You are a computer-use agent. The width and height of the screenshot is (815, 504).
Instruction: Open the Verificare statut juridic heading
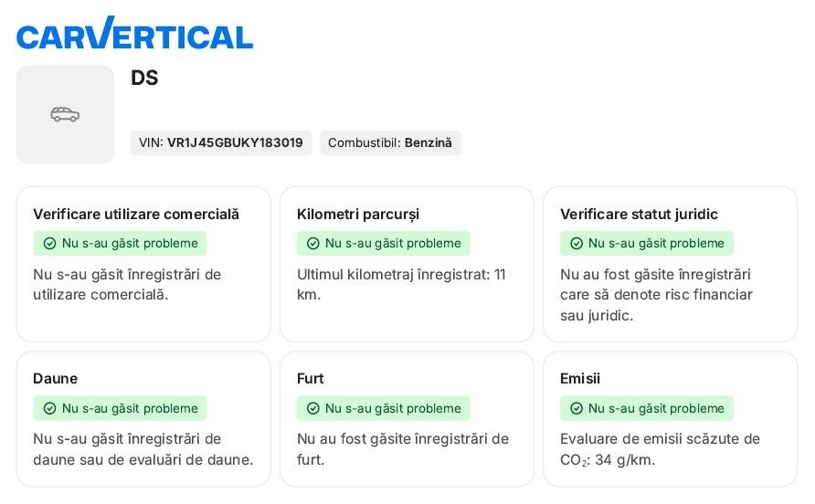tap(639, 214)
